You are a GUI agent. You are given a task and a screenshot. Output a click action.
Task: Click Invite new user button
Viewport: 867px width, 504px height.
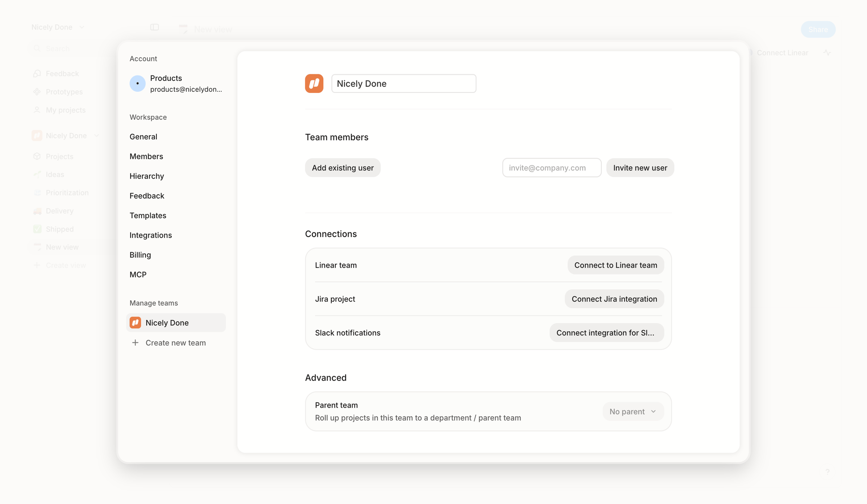pos(640,168)
